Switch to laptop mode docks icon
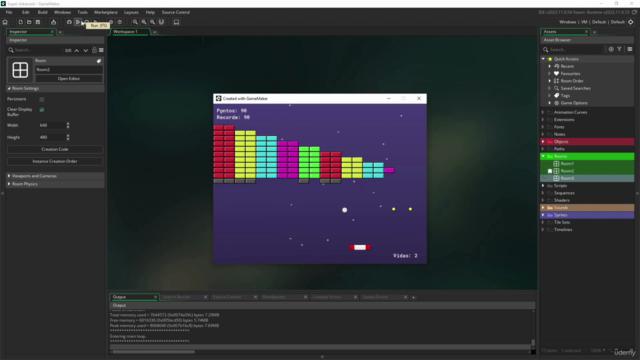 [x=176, y=22]
